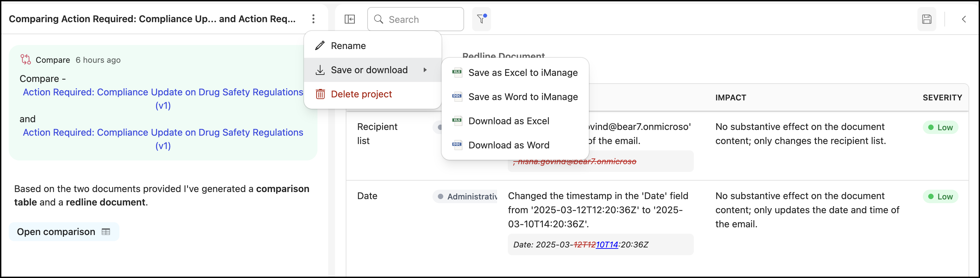Viewport: 980px width, 278px height.
Task: Choose Download as Excel
Action: (515, 121)
